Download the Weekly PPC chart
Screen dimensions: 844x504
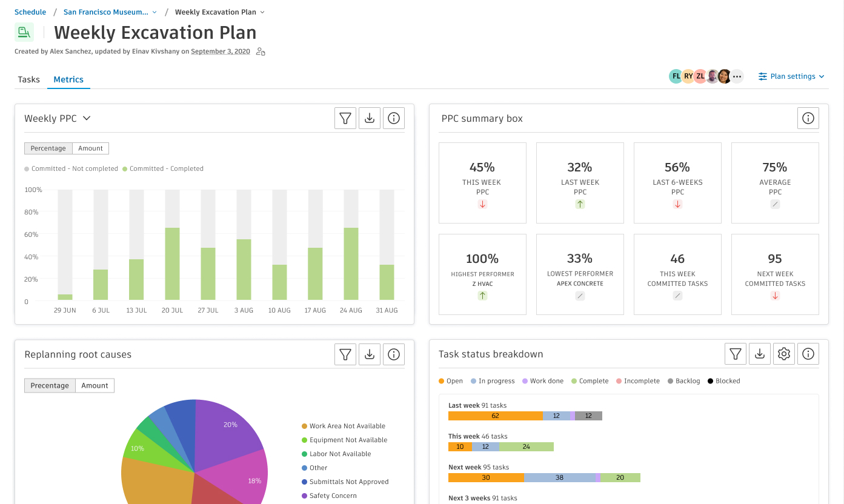(370, 119)
